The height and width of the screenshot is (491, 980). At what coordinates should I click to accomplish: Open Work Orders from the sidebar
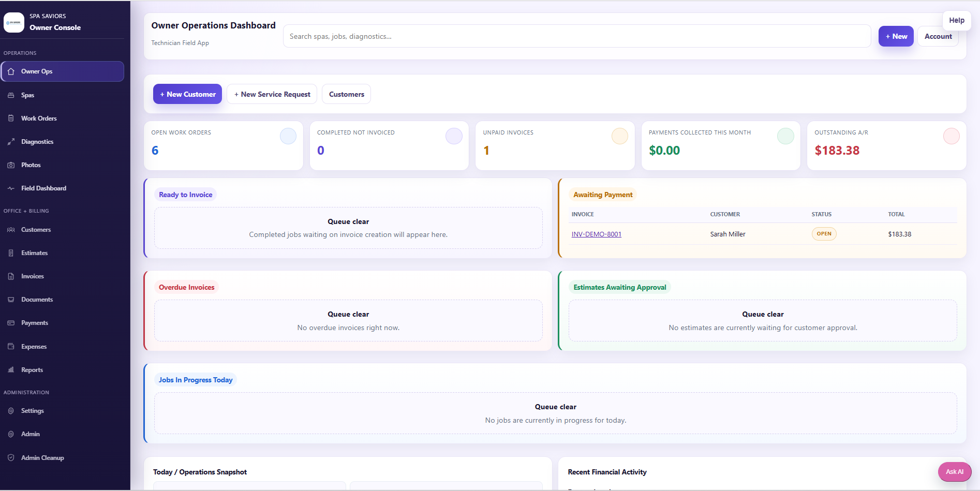click(63, 118)
